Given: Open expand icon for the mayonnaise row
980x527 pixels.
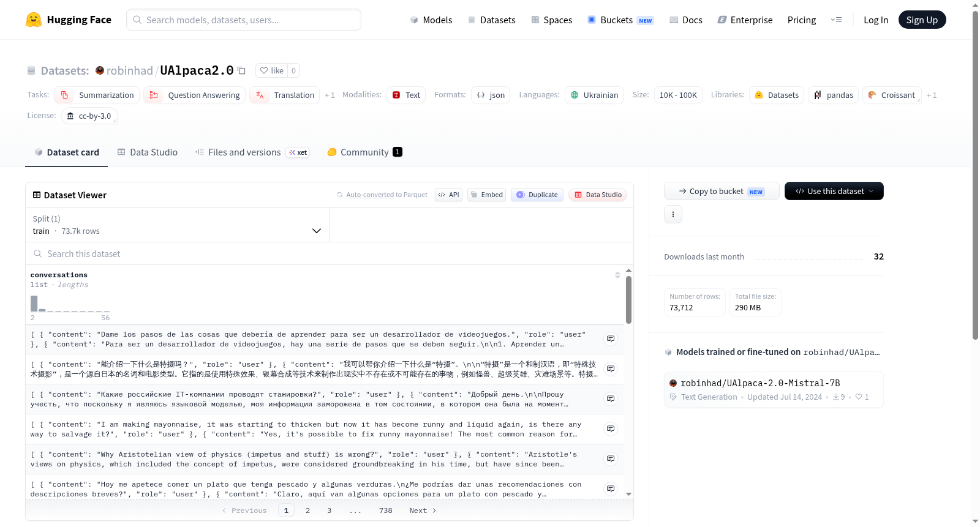Looking at the screenshot, I should point(611,428).
